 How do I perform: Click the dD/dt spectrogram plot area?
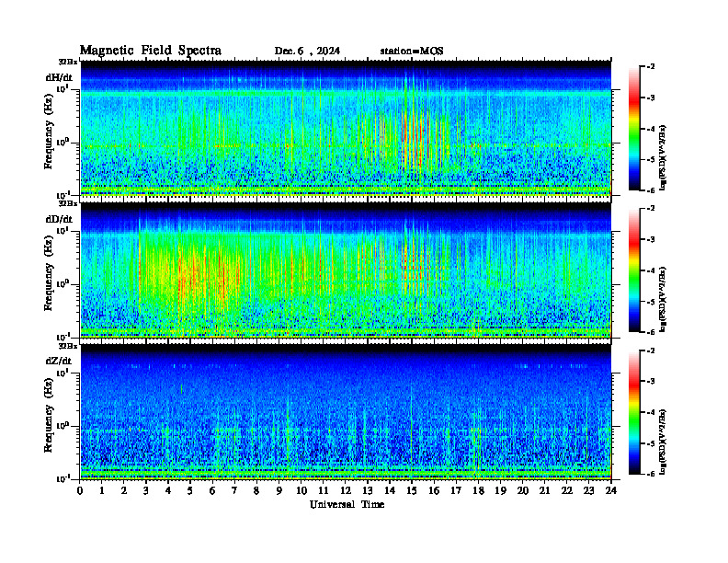click(x=346, y=270)
